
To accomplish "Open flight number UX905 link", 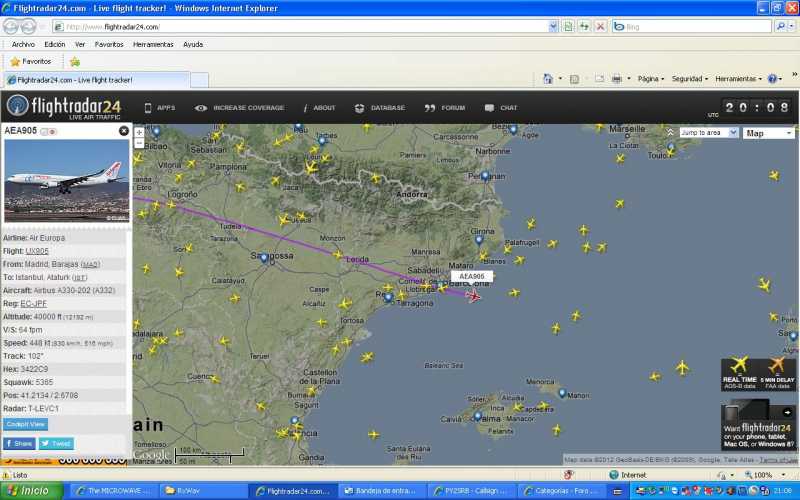I will tap(37, 251).
